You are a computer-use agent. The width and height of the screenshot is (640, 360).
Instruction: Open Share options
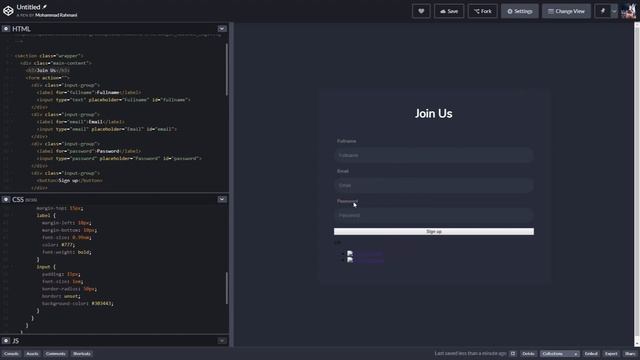point(630,353)
